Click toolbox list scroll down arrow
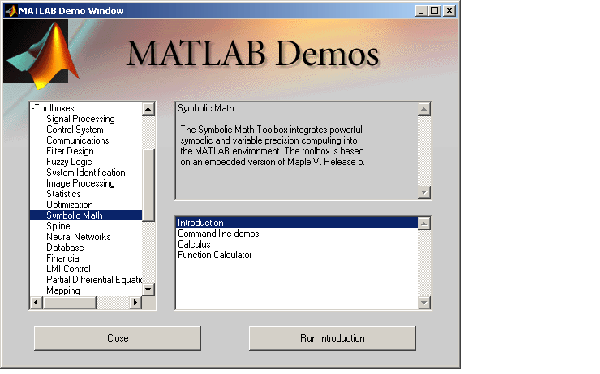600x374 pixels. click(148, 289)
